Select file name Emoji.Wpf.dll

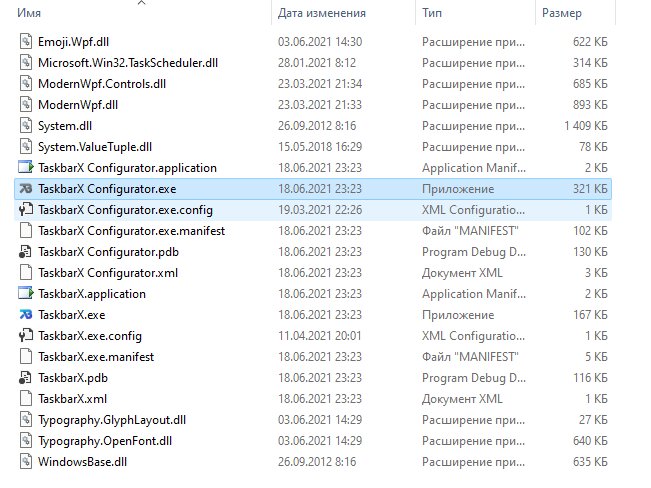pyautogui.click(x=73, y=42)
